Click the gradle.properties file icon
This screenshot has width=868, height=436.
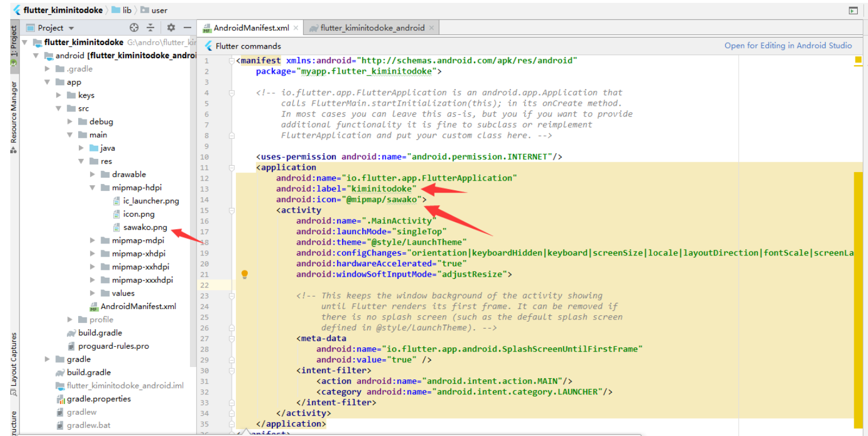(x=61, y=399)
